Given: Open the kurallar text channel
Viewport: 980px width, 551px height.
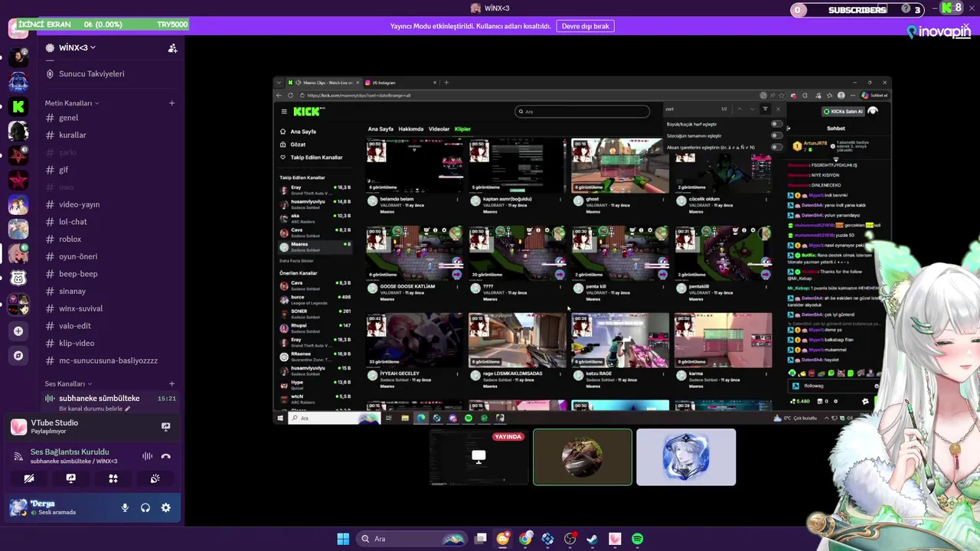Looking at the screenshot, I should click(x=111, y=135).
